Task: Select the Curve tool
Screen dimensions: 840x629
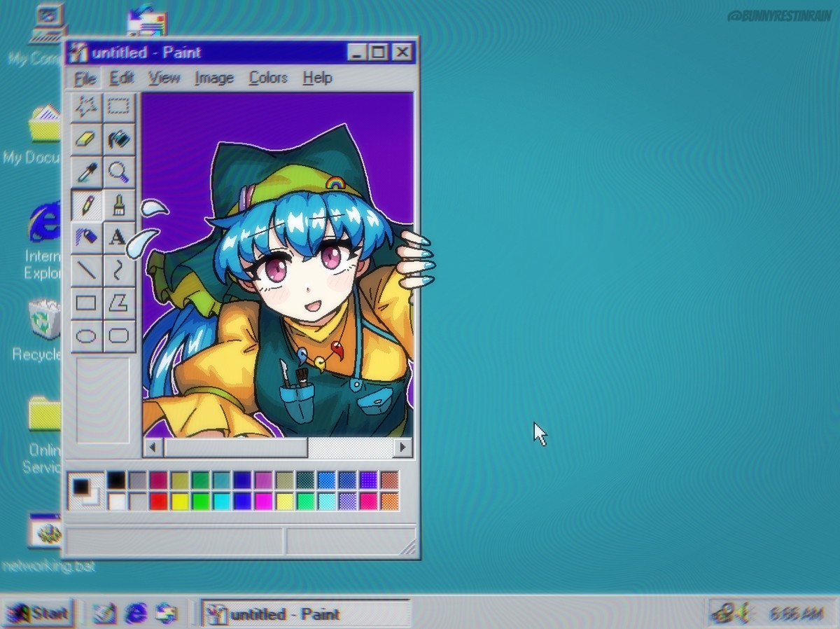Action: [119, 270]
